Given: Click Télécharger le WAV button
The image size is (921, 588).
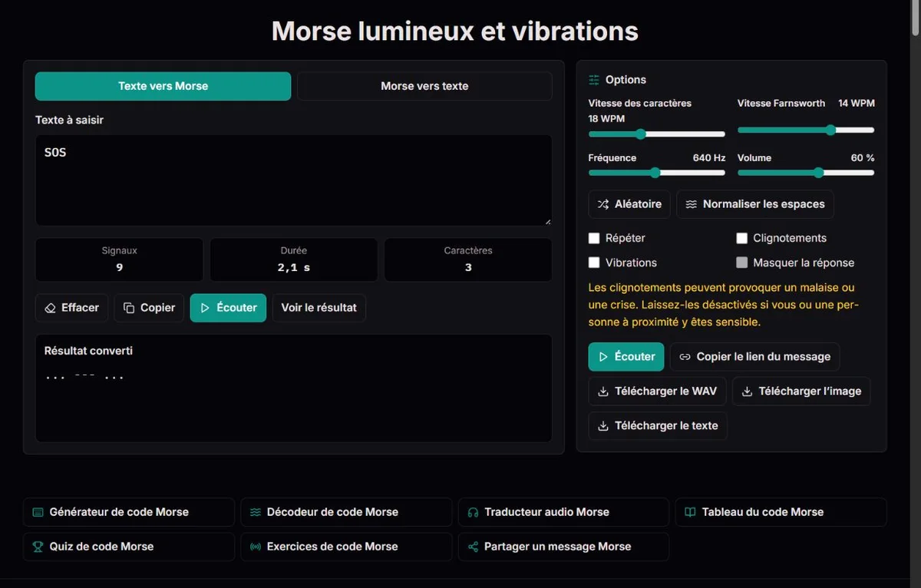Looking at the screenshot, I should click(x=658, y=391).
